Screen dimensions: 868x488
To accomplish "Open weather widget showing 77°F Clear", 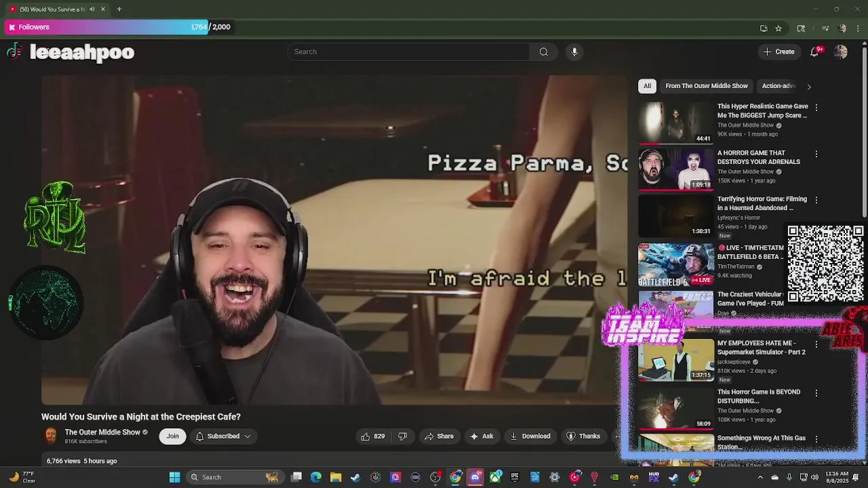I will 23,477.
